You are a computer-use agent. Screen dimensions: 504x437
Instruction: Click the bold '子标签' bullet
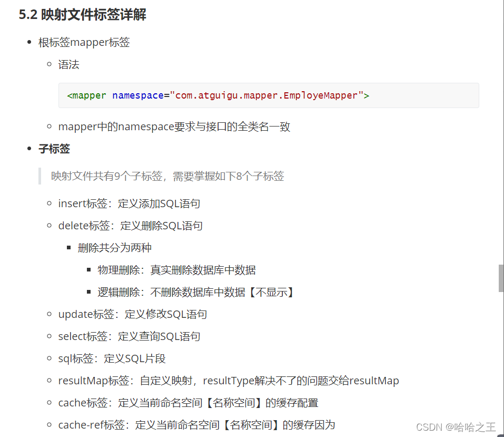click(54, 149)
